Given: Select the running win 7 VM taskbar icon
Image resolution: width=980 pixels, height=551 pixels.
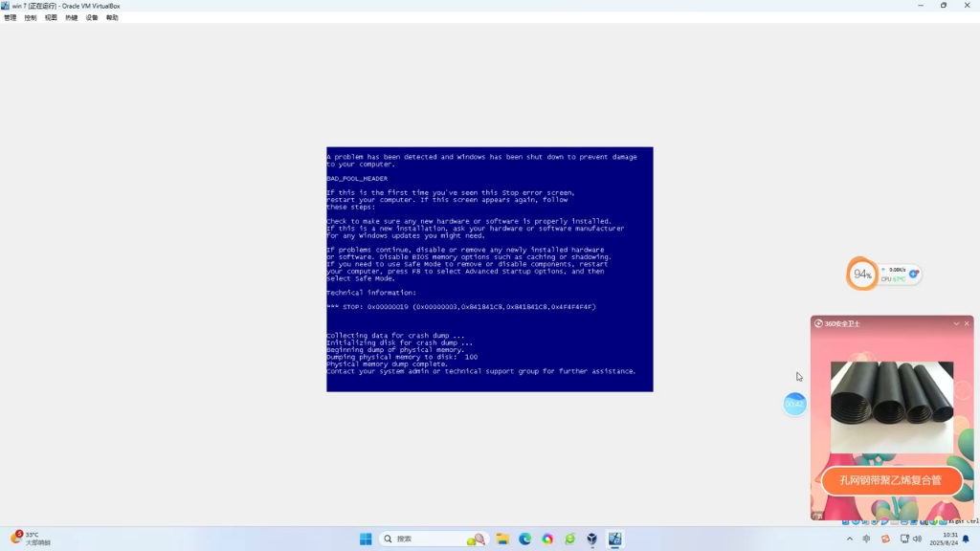Looking at the screenshot, I should point(615,539).
